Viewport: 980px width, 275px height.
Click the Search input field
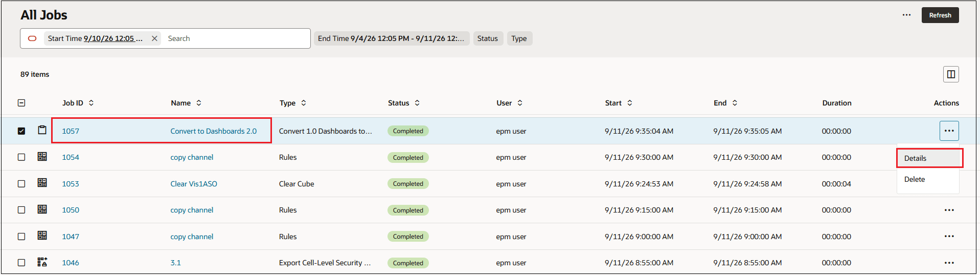click(x=236, y=38)
